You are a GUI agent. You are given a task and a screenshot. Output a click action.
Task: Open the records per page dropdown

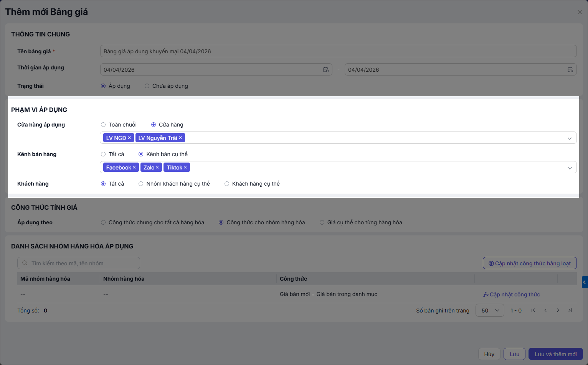tap(490, 311)
